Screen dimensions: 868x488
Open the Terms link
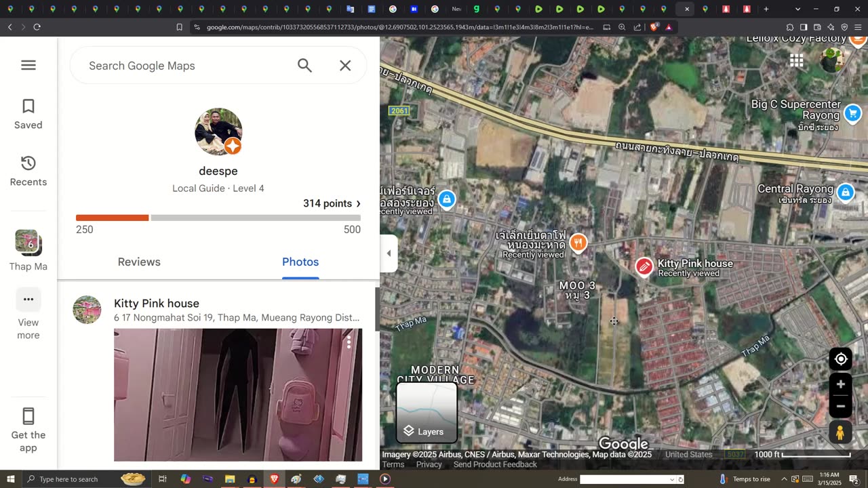(393, 464)
